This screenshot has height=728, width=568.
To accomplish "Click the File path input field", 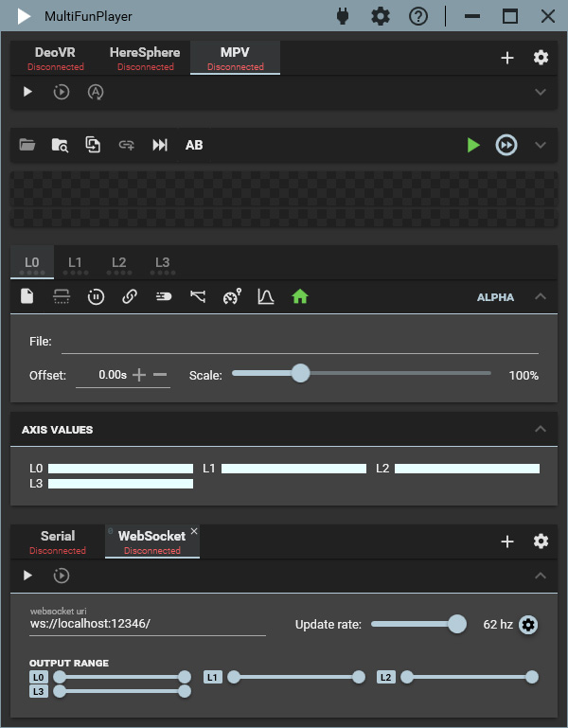I will 300,343.
